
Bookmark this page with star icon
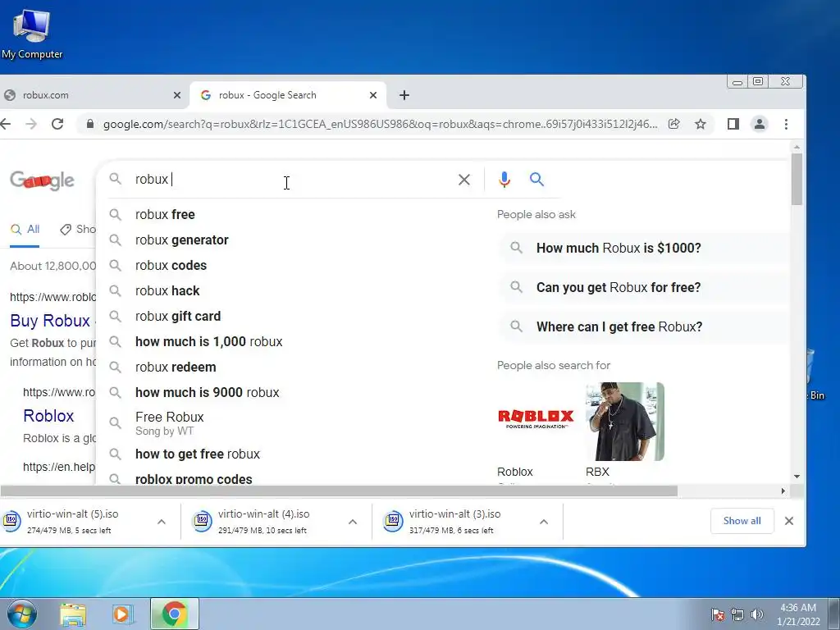click(701, 125)
